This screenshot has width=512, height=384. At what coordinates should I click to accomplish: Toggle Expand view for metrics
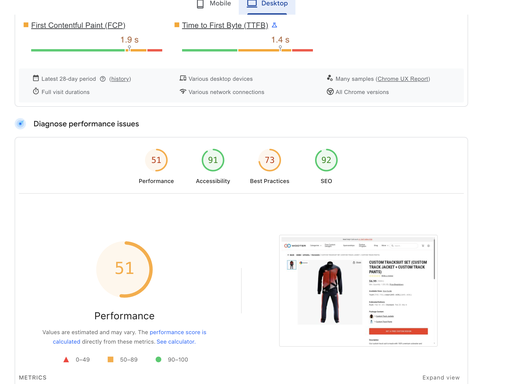tap(441, 377)
